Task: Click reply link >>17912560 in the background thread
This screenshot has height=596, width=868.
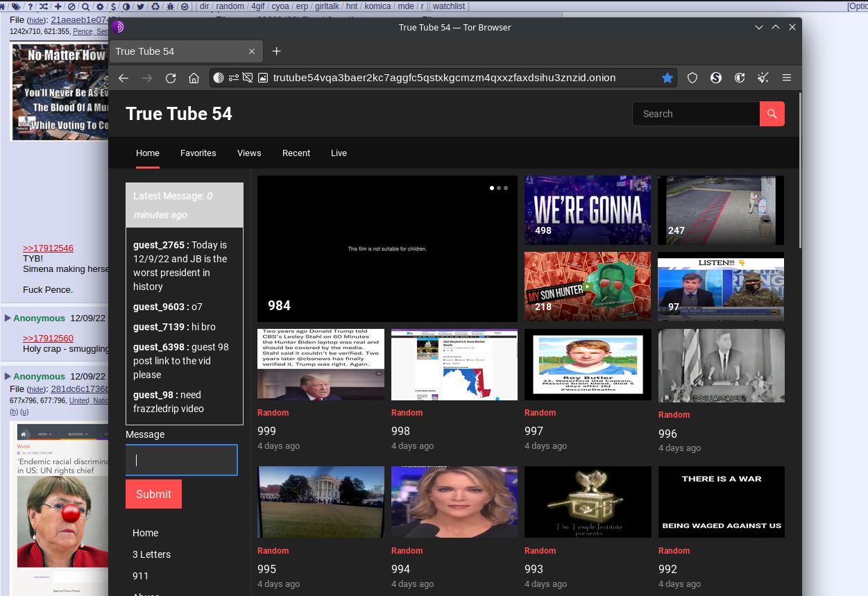Action: point(48,338)
